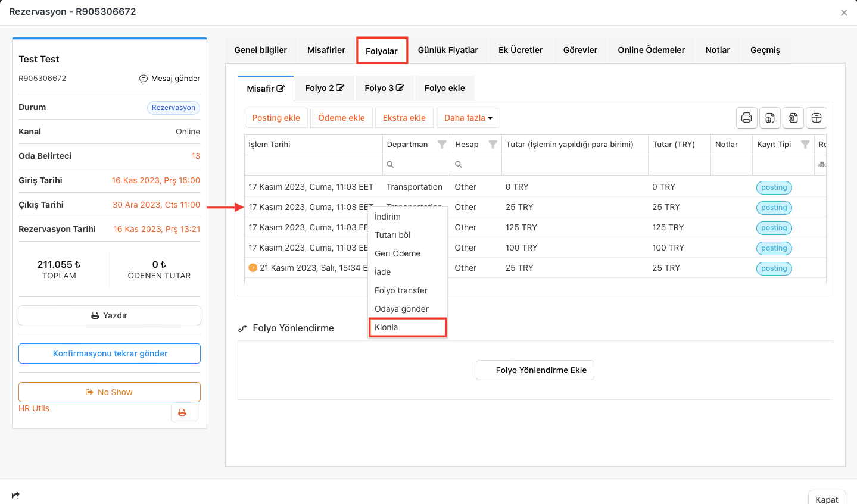Open the column chooser icon
This screenshot has width=857, height=504.
tap(817, 118)
